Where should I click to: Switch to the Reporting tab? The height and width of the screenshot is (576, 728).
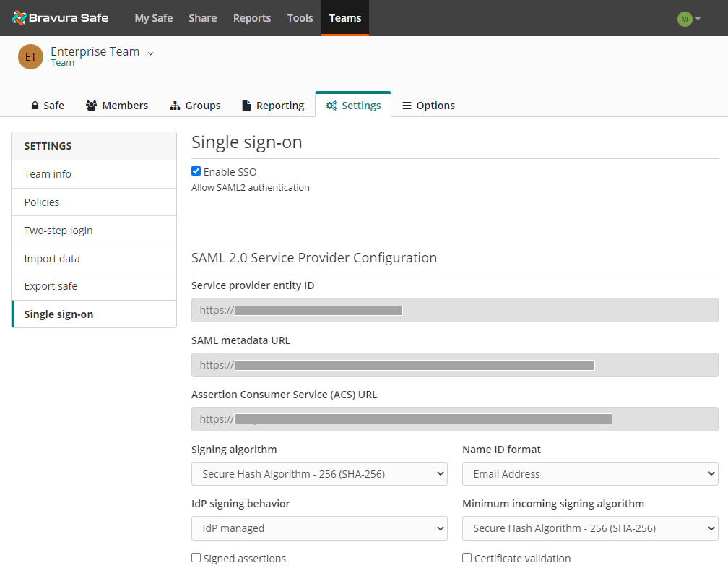coord(274,106)
